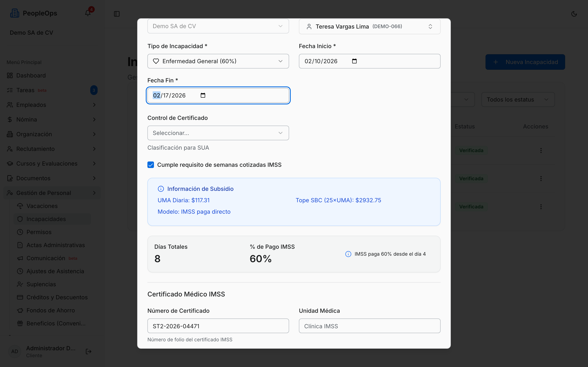Toggle the sidebar panel icon

coord(117,14)
